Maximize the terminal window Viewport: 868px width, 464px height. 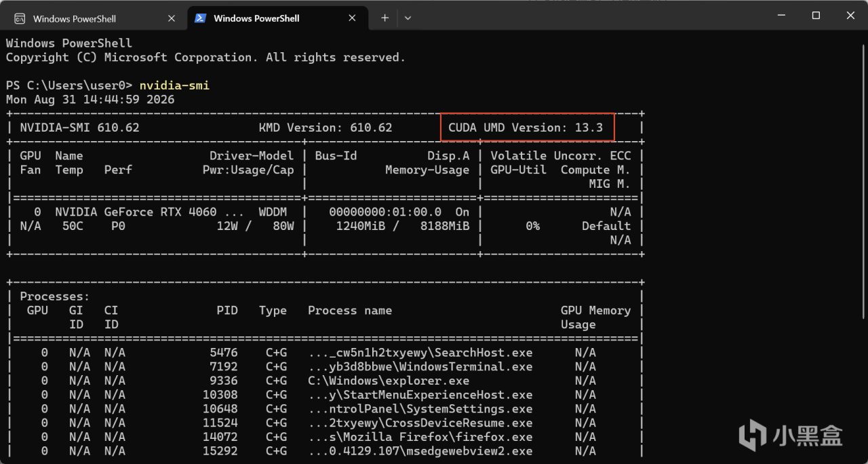[x=816, y=15]
